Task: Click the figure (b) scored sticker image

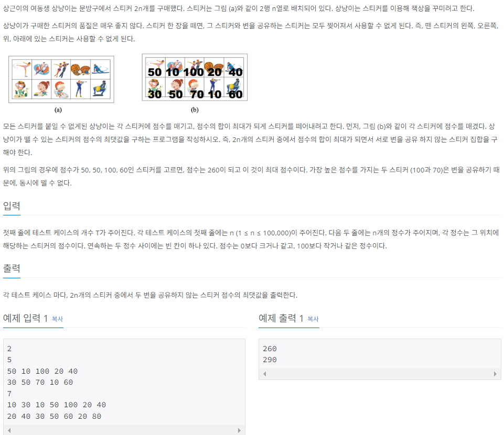Action: pyautogui.click(x=195, y=78)
